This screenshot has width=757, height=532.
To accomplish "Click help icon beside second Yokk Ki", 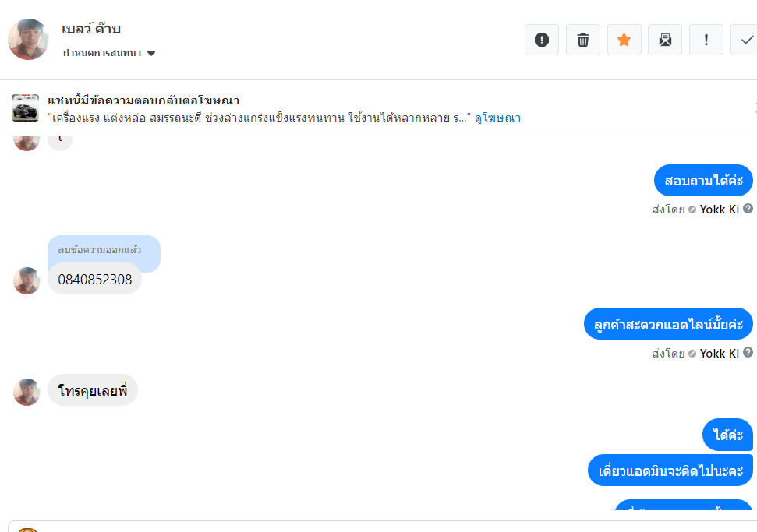I will click(x=748, y=353).
